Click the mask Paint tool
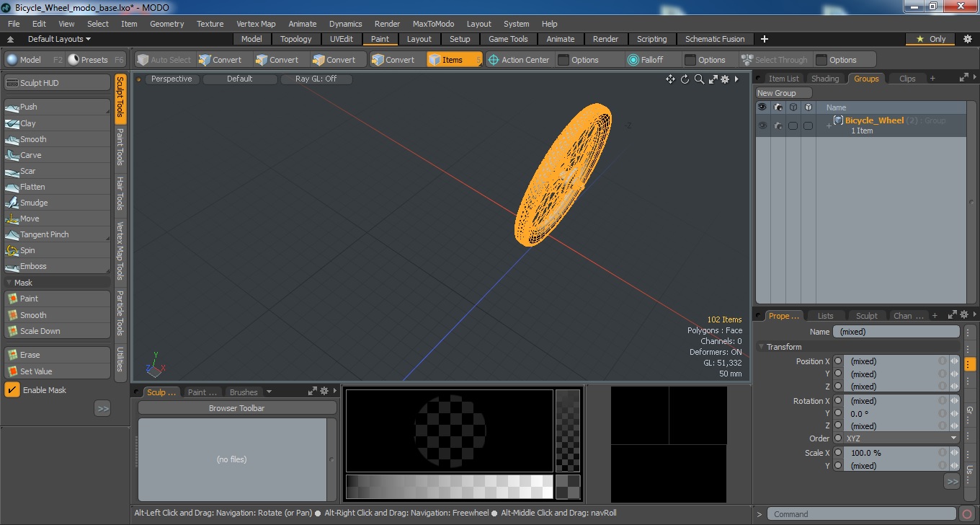This screenshot has height=525, width=980. click(x=58, y=299)
